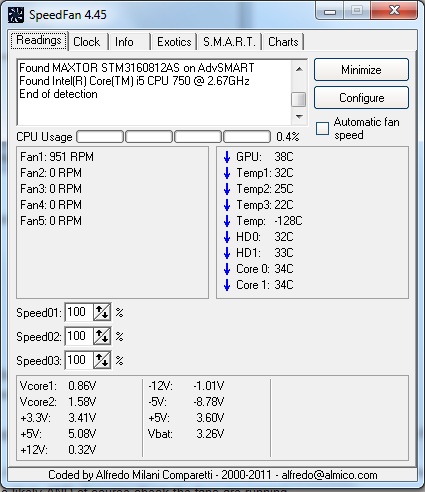Click the first CPU Usage bar
Screen dimensions: 425x492
(100, 137)
